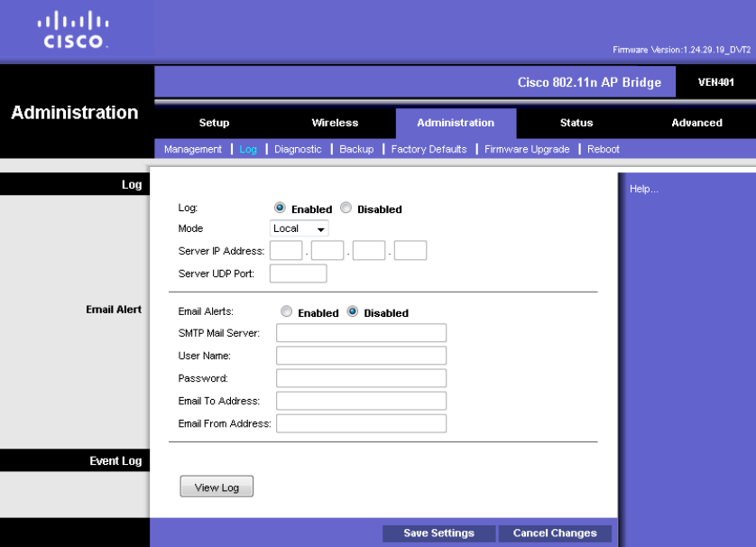This screenshot has height=547, width=756.
Task: Click the Server UDP Port field
Action: [x=298, y=273]
